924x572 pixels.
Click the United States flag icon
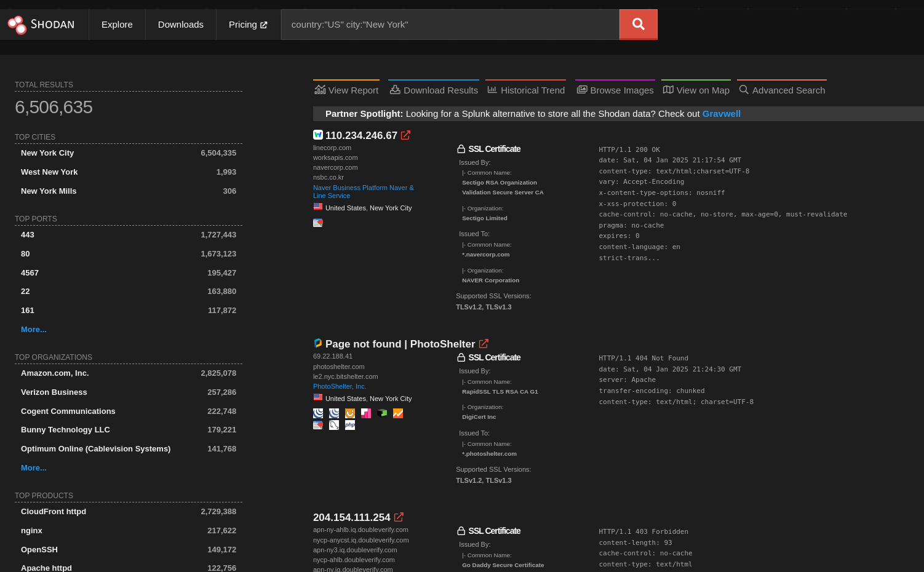pos(317,397)
